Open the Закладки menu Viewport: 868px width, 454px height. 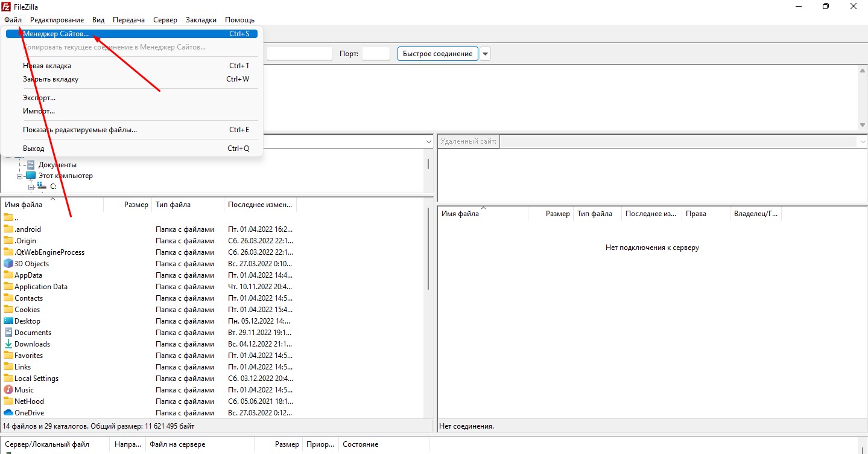[201, 20]
